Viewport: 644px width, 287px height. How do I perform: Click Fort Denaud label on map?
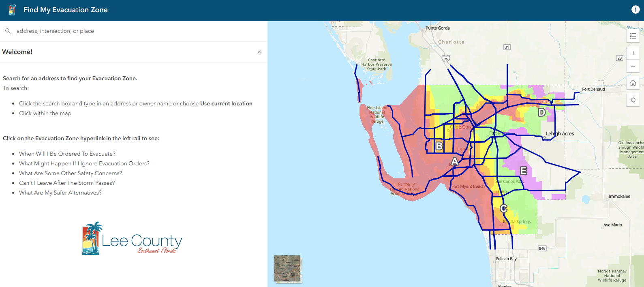coord(593,89)
